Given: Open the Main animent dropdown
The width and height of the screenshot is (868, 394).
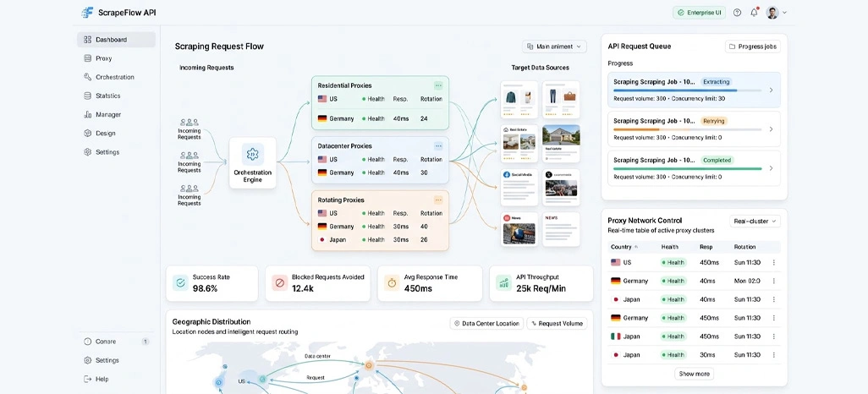Looking at the screenshot, I should coord(554,47).
